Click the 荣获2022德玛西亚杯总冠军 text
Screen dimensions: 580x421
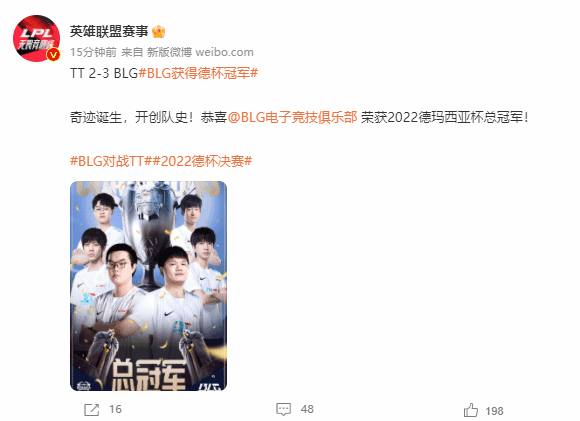(x=445, y=117)
